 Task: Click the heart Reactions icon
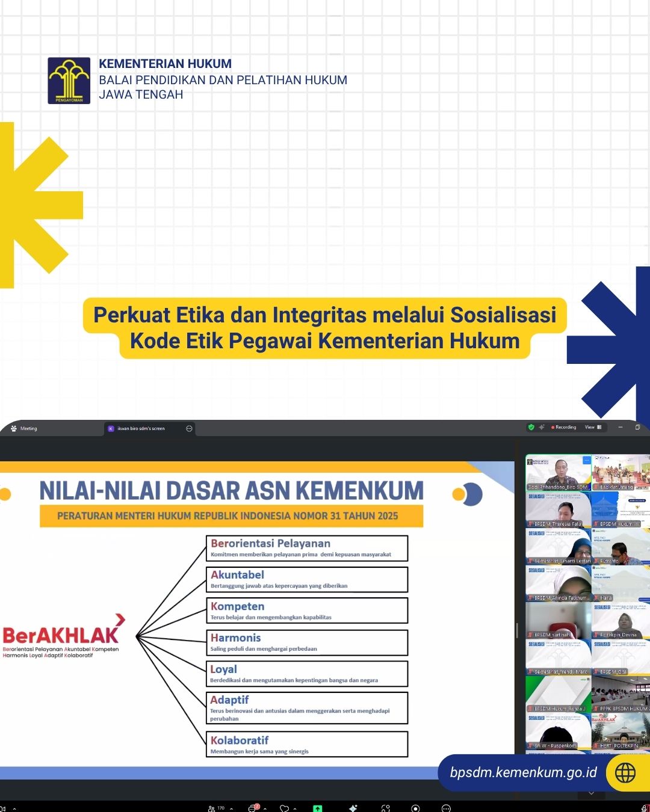284,808
